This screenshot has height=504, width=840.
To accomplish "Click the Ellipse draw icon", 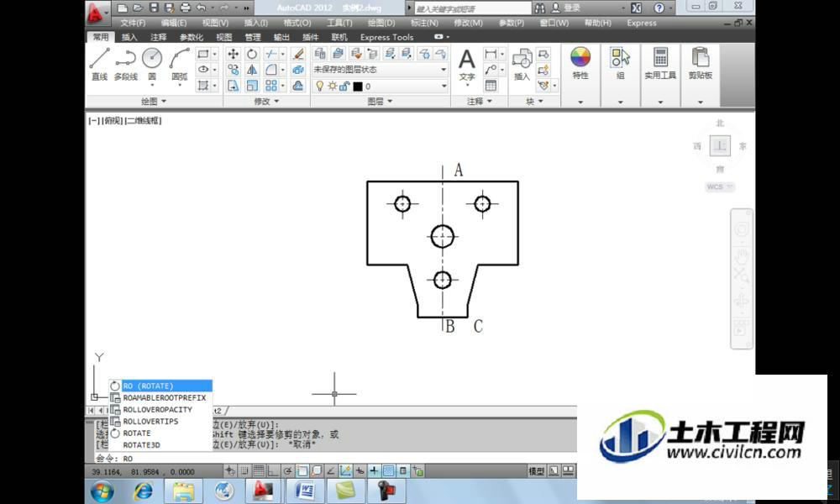I will click(x=203, y=70).
